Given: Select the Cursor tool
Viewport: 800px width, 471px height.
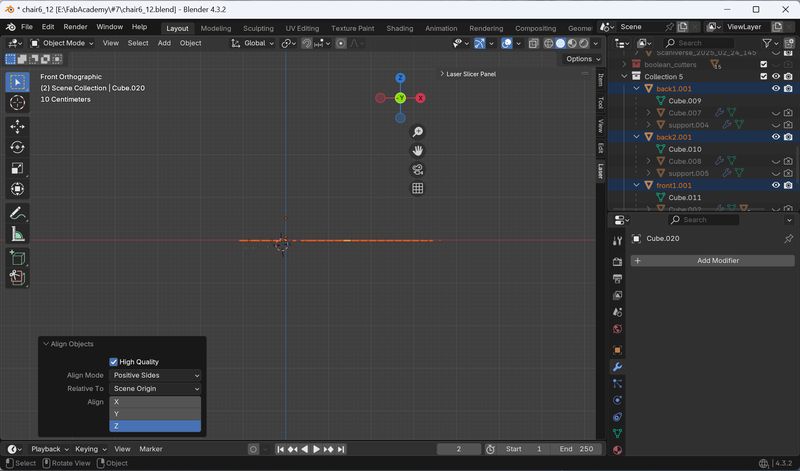Looking at the screenshot, I should point(17,103).
